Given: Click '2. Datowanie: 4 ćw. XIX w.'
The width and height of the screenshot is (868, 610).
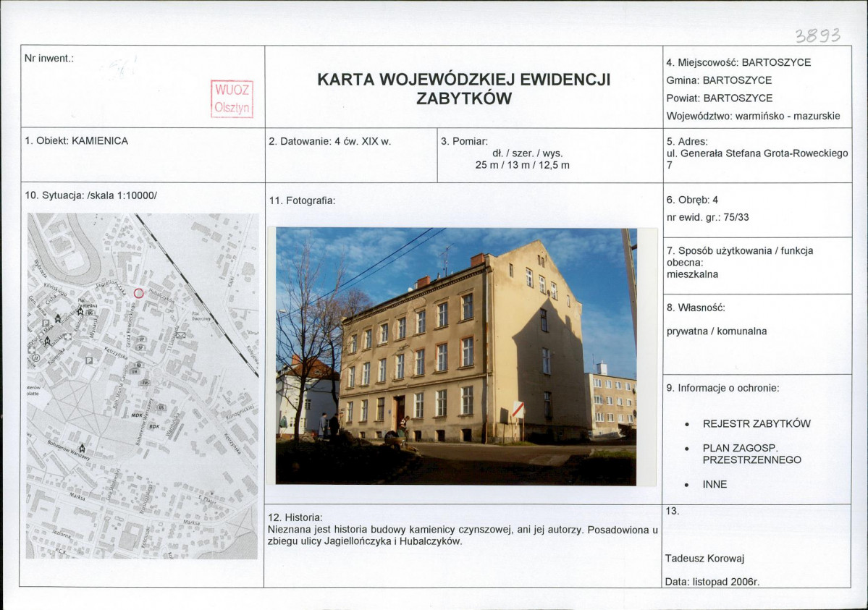Looking at the screenshot, I should point(330,141).
